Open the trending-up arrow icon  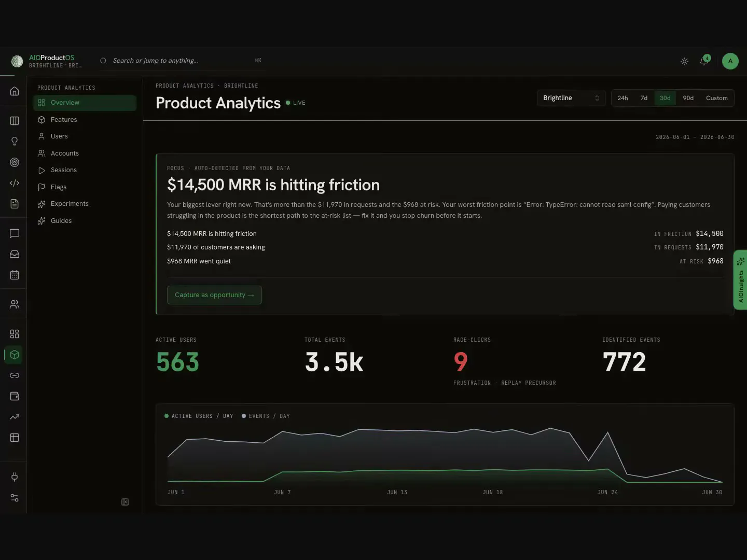click(x=15, y=417)
